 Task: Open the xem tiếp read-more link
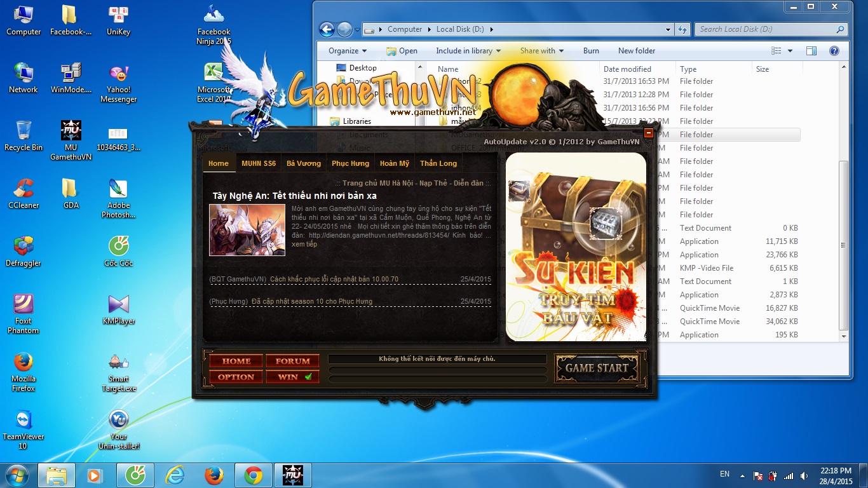(x=304, y=244)
